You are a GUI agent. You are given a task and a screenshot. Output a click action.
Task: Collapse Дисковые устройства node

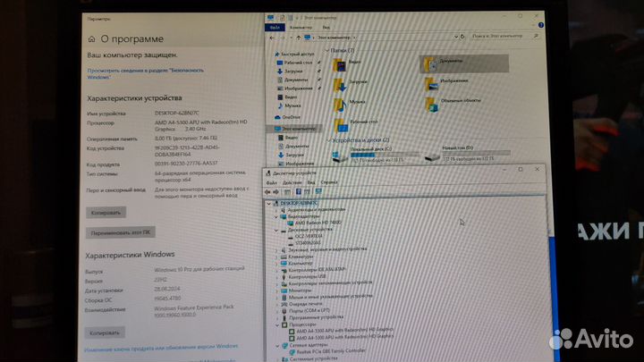click(276, 231)
